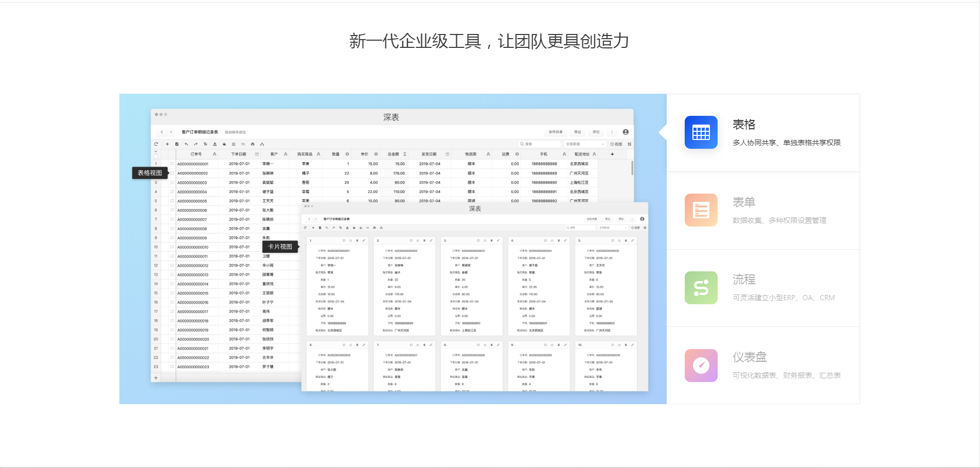Show the 仪表盘 feature tab
980x468 pixels.
click(763, 365)
